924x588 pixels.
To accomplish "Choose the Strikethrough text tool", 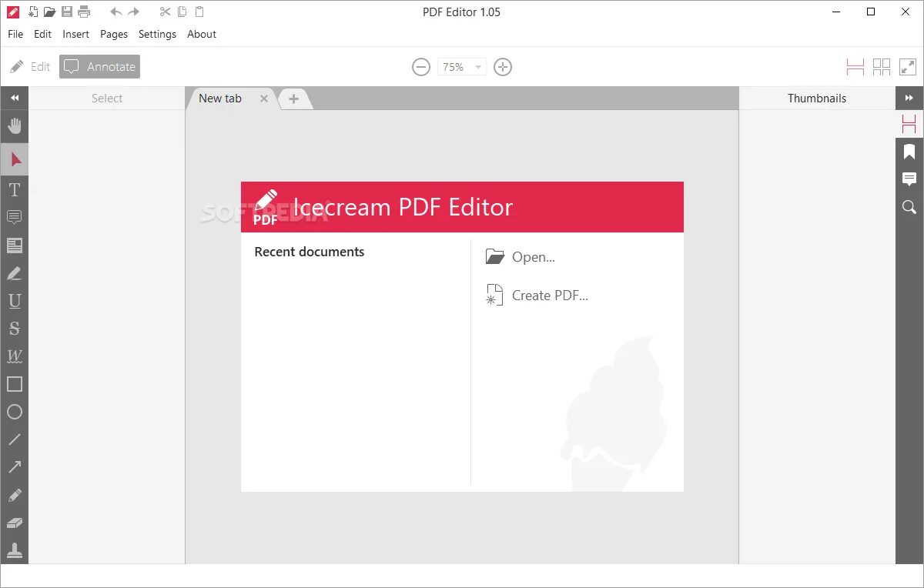I will [x=14, y=329].
